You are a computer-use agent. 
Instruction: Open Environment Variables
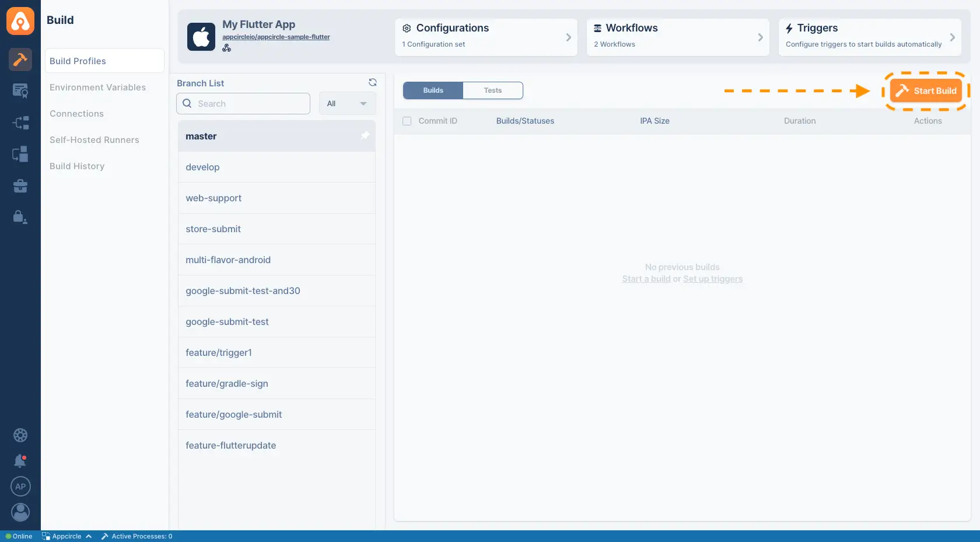point(98,88)
